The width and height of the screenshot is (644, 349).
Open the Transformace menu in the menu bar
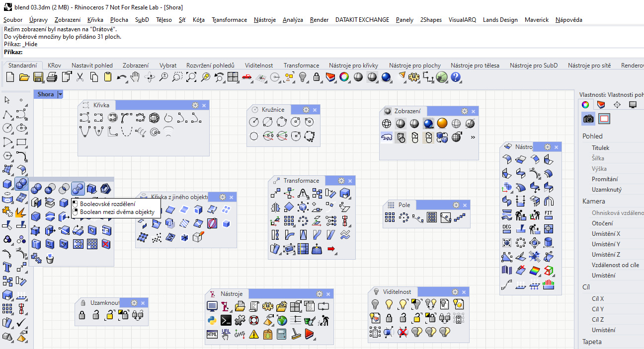(x=229, y=20)
